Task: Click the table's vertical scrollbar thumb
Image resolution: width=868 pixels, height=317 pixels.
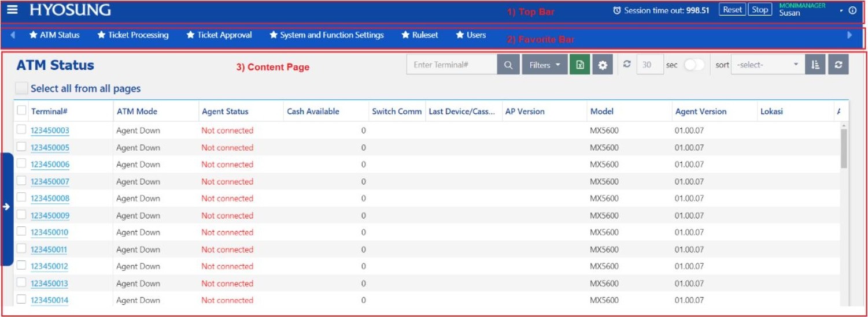Action: coord(844,148)
